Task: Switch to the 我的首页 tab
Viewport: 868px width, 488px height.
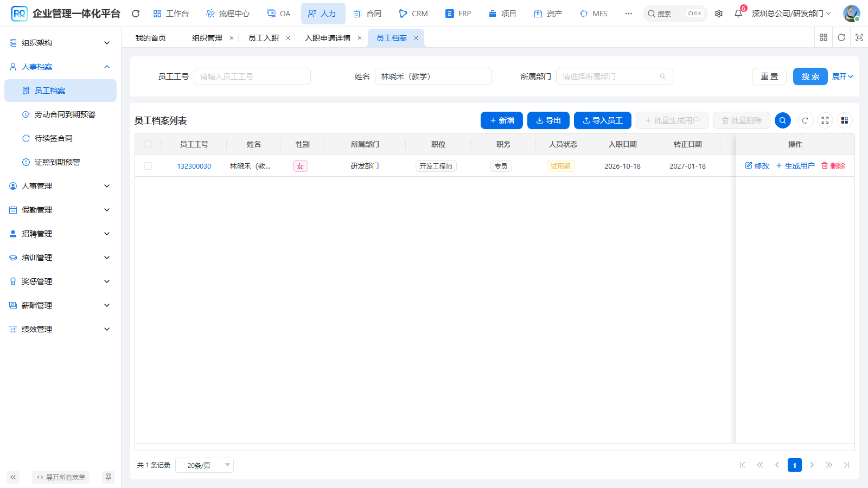Action: (x=151, y=38)
